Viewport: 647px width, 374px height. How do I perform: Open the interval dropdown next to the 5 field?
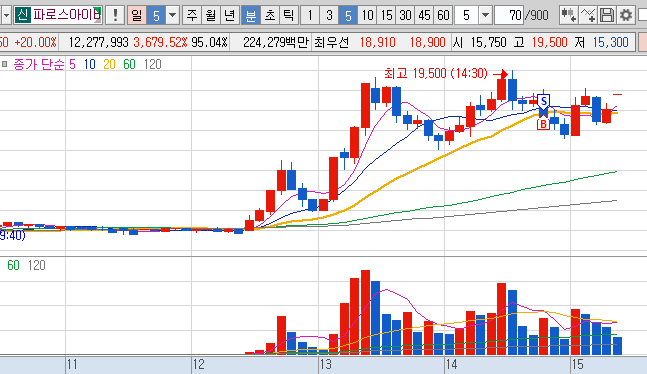tap(486, 16)
